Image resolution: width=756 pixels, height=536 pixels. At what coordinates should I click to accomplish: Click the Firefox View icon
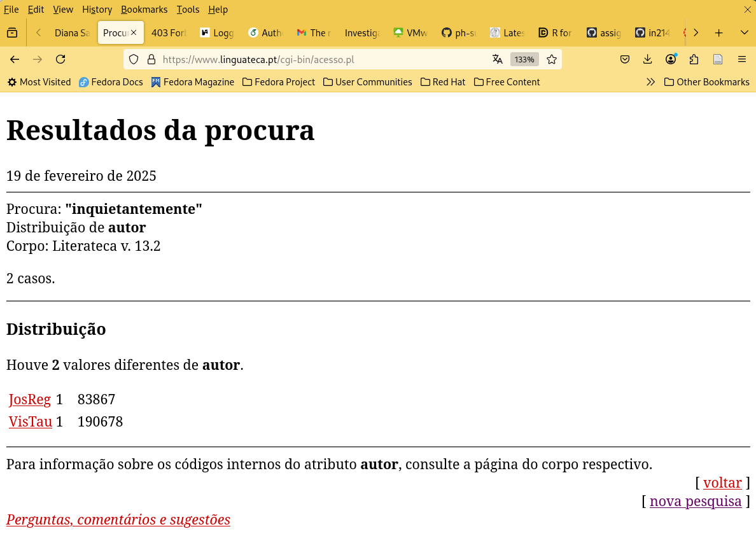[11, 32]
